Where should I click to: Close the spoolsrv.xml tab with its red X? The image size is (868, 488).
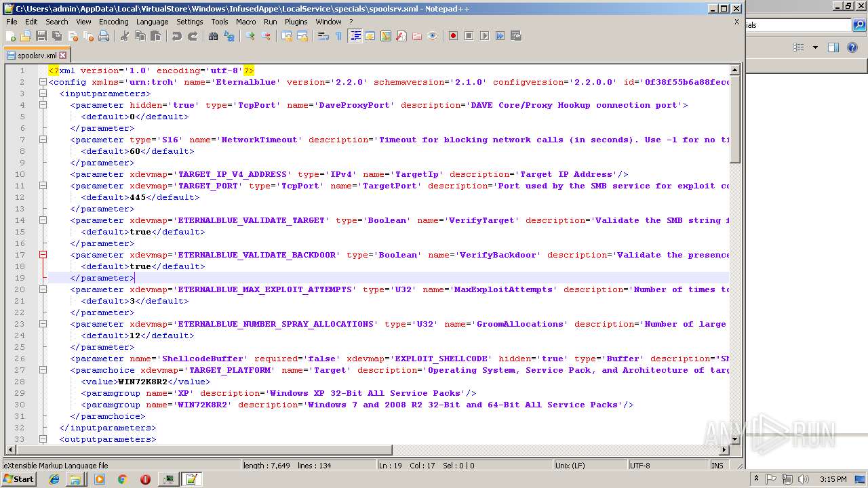[63, 56]
